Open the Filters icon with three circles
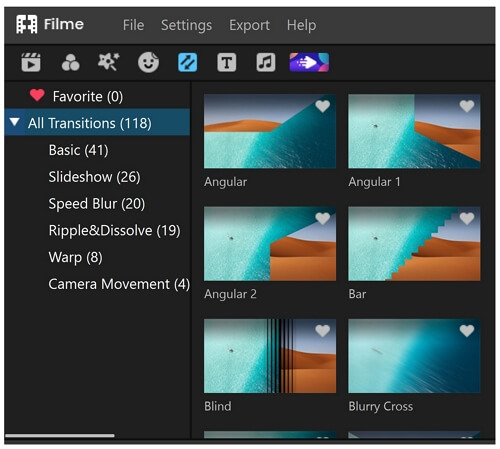 pos(70,62)
